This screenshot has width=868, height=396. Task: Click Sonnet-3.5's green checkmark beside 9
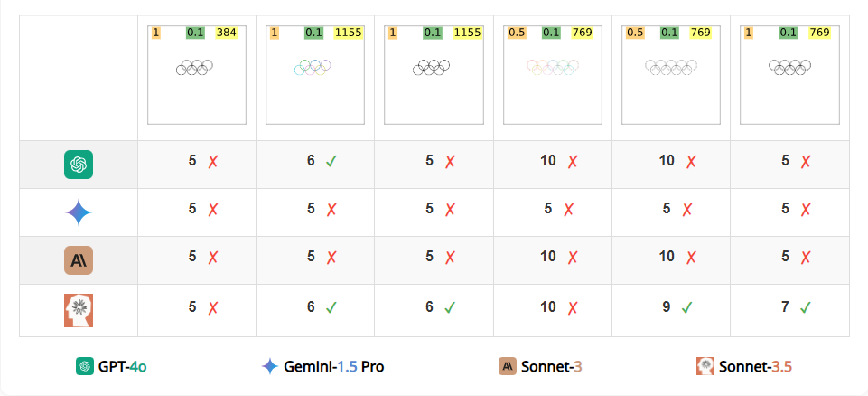[687, 308]
